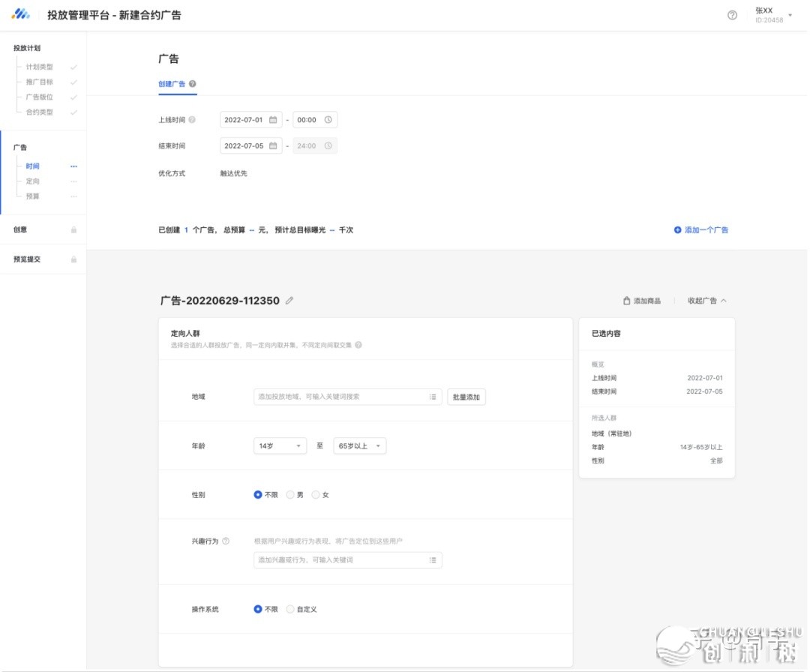This screenshot has width=810, height=672.
Task: Collapse the ad via 收起广告
Action: [707, 301]
